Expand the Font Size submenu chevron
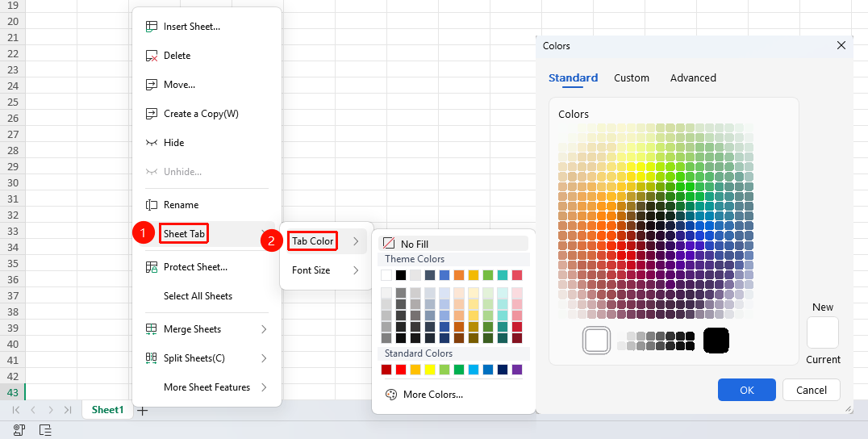 point(356,270)
